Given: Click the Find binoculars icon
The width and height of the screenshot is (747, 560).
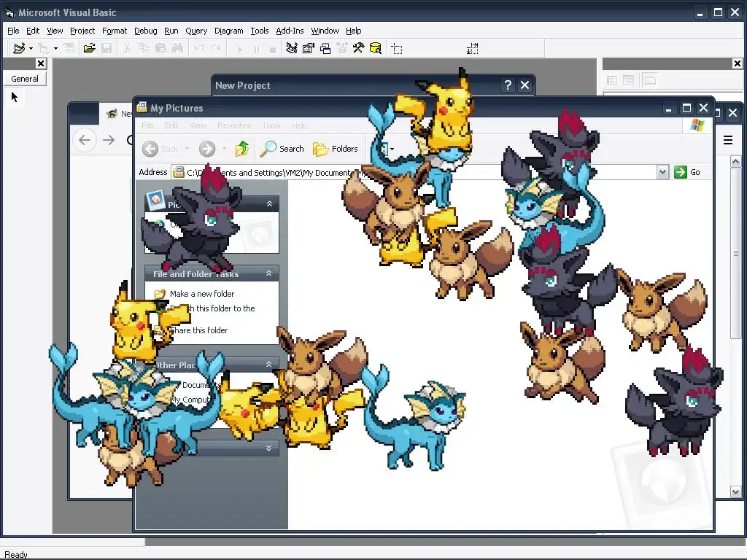Looking at the screenshot, I should coord(178,48).
